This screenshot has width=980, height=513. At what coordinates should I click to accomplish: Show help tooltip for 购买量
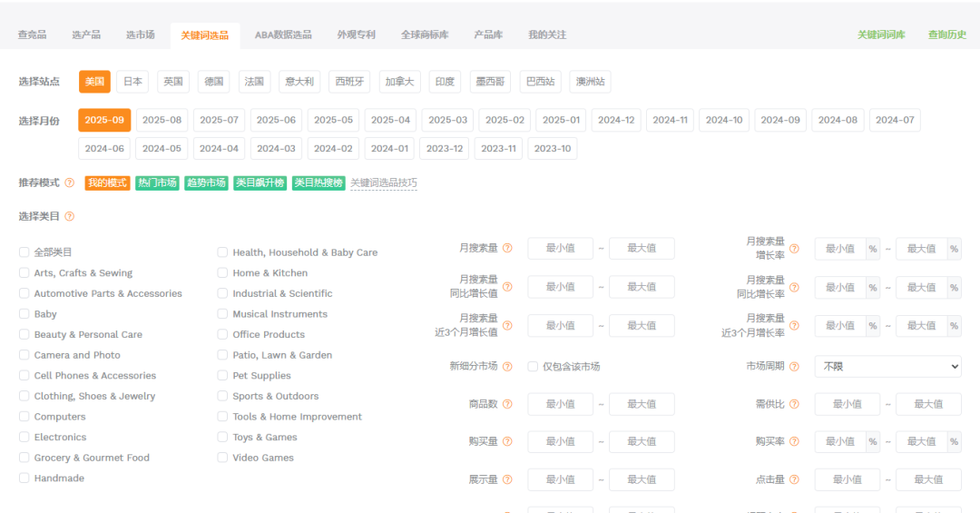(507, 441)
